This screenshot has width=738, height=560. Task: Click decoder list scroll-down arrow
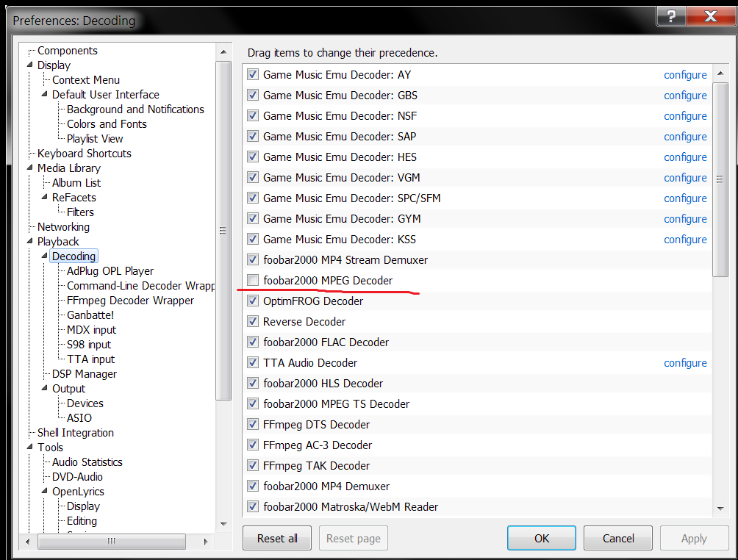coord(720,509)
